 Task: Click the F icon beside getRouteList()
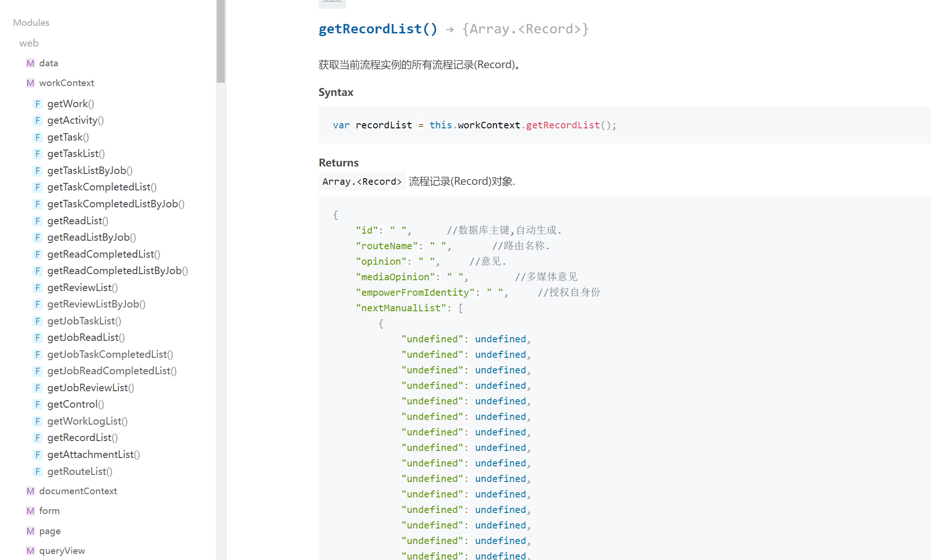pyautogui.click(x=38, y=472)
